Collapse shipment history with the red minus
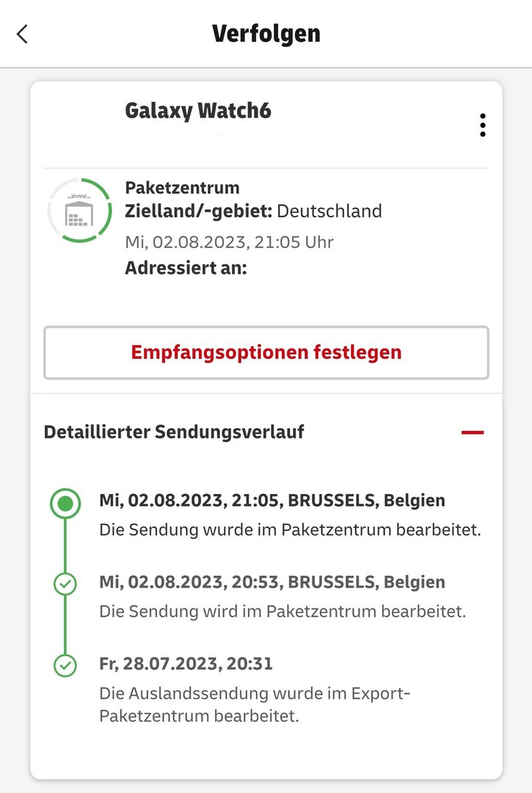Viewport: 532px width, 793px height. (x=473, y=432)
